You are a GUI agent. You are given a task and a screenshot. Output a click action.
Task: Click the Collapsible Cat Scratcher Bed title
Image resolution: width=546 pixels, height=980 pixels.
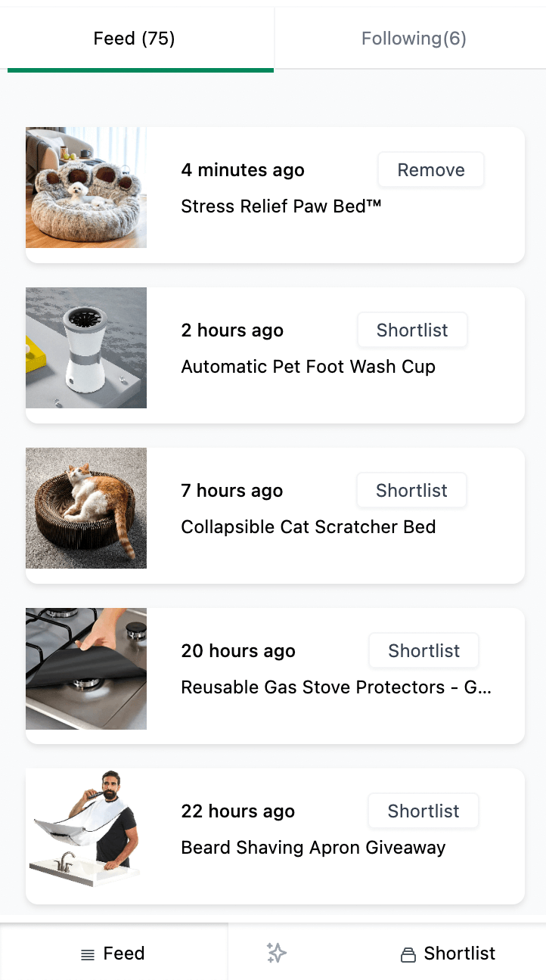[309, 527]
